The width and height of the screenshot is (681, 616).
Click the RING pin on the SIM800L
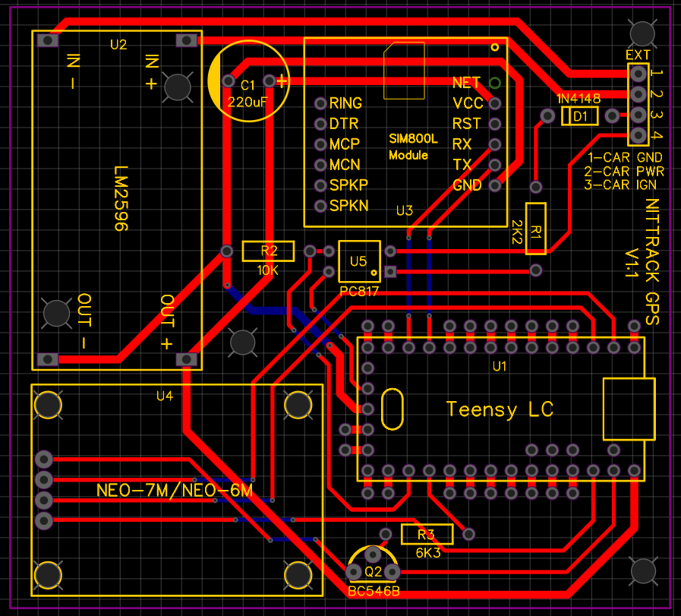(x=322, y=103)
